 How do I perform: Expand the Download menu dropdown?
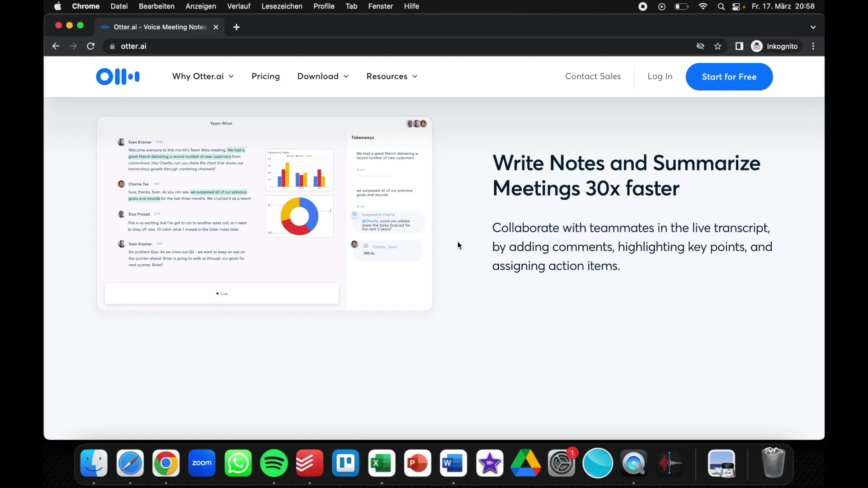click(322, 76)
